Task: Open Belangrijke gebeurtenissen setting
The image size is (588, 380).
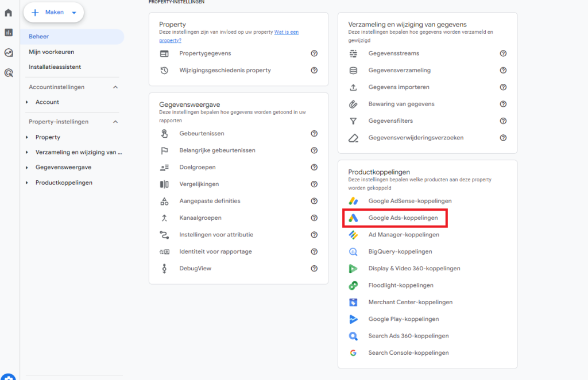Action: (x=217, y=150)
